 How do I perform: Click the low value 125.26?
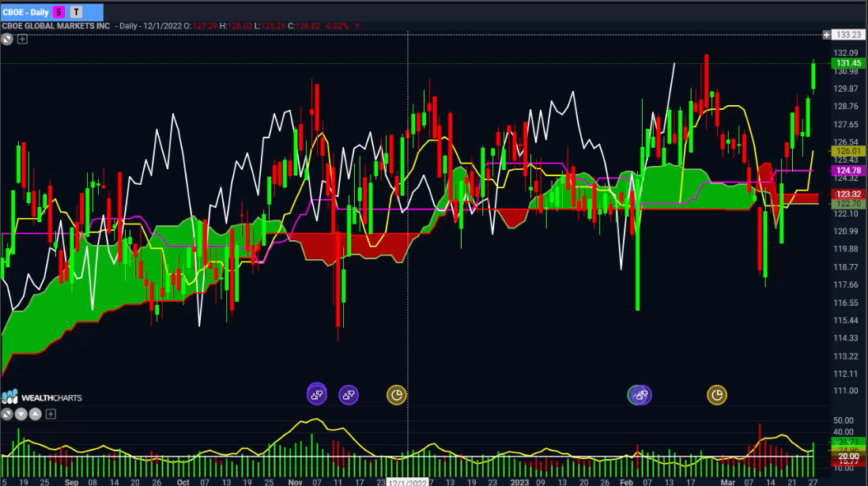pos(273,25)
